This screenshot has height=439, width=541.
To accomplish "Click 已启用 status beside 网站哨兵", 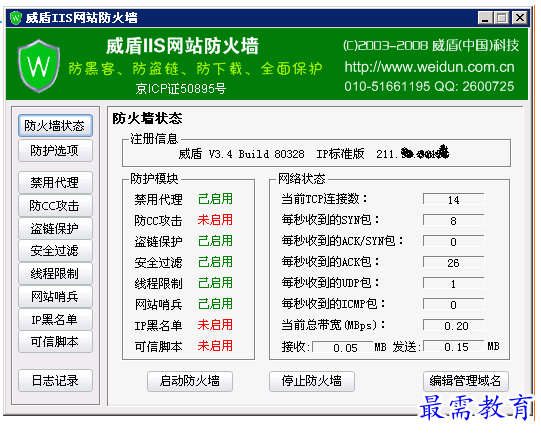I will pyautogui.click(x=215, y=304).
